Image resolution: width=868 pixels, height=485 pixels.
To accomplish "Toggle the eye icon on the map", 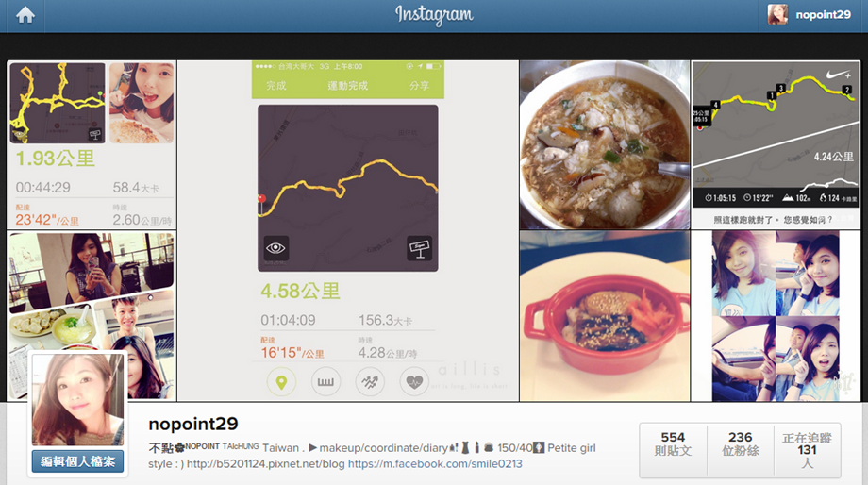I will [275, 248].
